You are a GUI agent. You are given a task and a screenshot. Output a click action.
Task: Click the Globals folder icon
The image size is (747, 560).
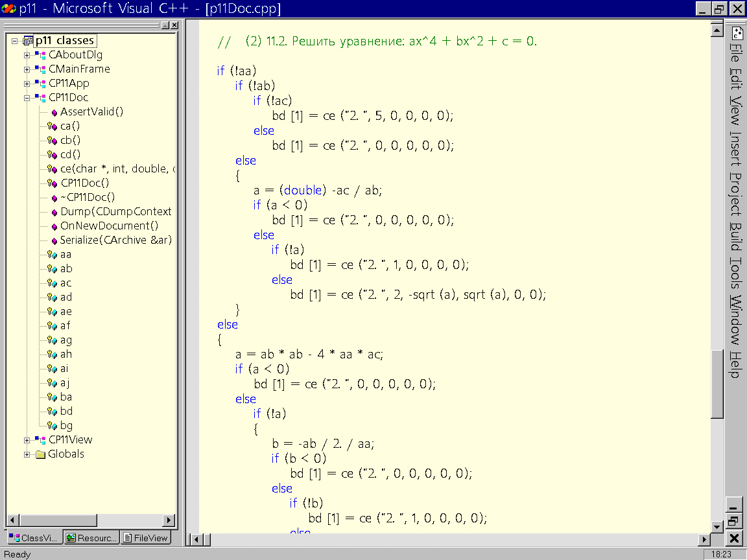(x=40, y=454)
